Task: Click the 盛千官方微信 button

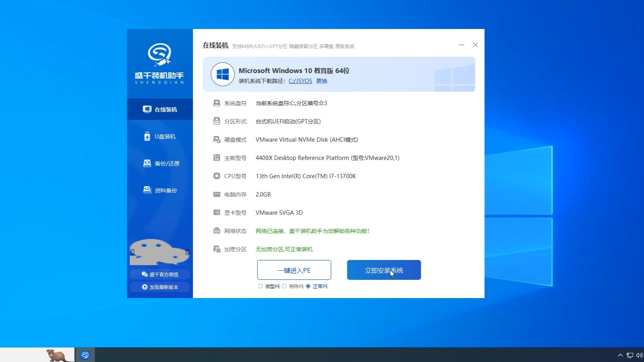Action: pyautogui.click(x=160, y=274)
